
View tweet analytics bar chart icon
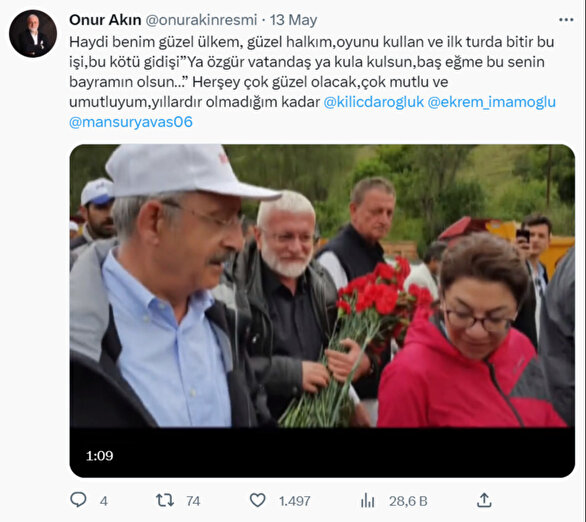tap(368, 500)
